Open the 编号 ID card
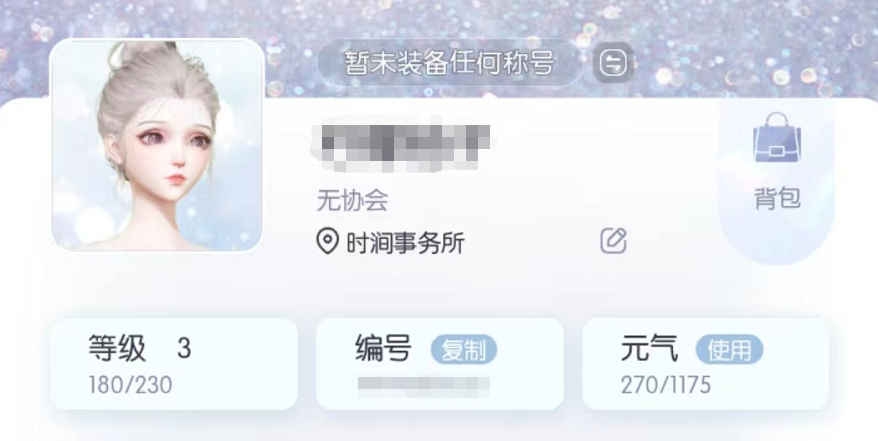This screenshot has width=878, height=441. coord(440,364)
